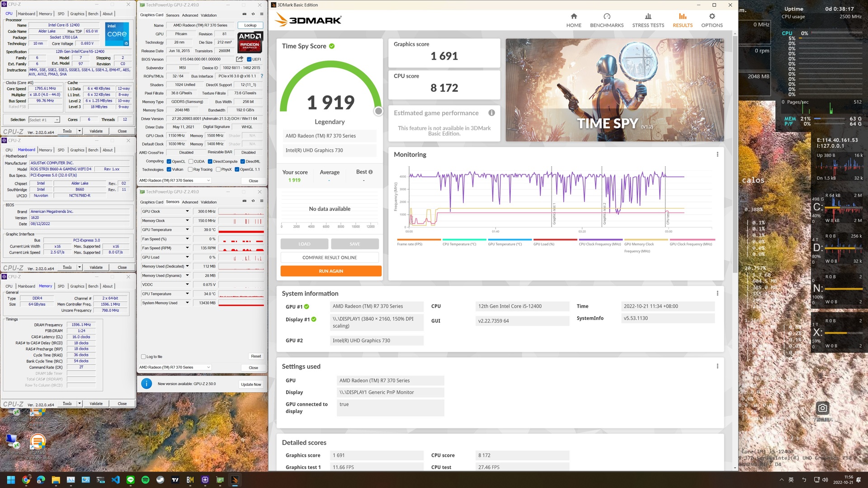This screenshot has height=488, width=868.
Task: Toggle PhysX checkbox in GPU-Z
Action: [x=218, y=169]
